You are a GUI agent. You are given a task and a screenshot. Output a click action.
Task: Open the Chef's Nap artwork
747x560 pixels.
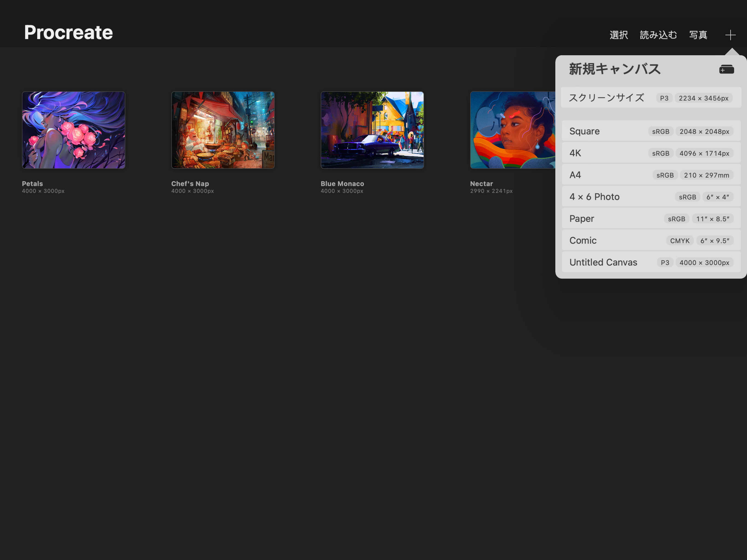coord(223,130)
